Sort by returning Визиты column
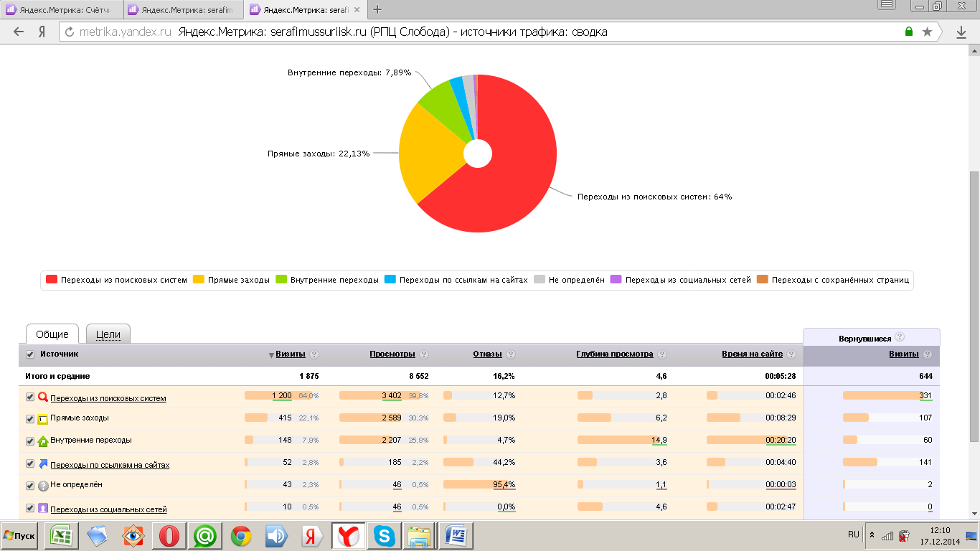Image resolution: width=980 pixels, height=551 pixels. pos(904,354)
